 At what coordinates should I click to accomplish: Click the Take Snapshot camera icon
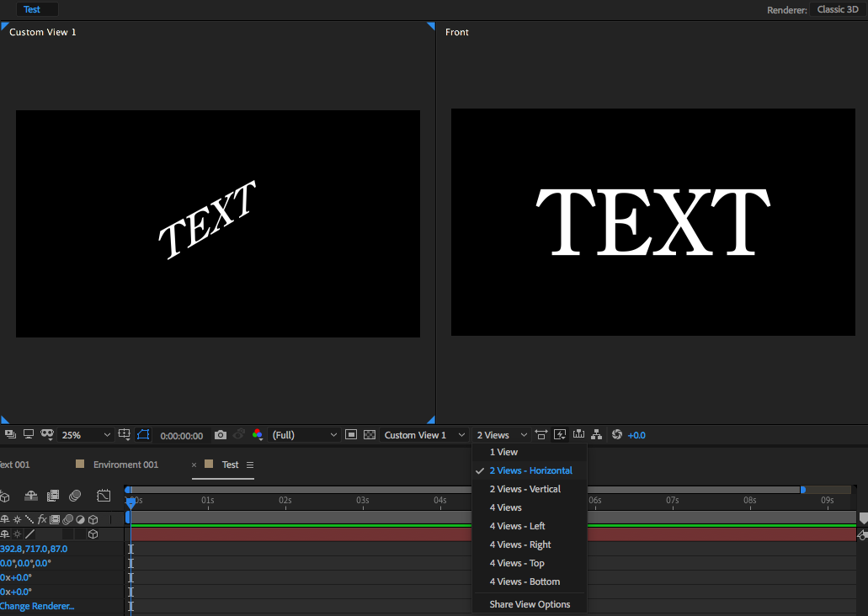pos(221,435)
